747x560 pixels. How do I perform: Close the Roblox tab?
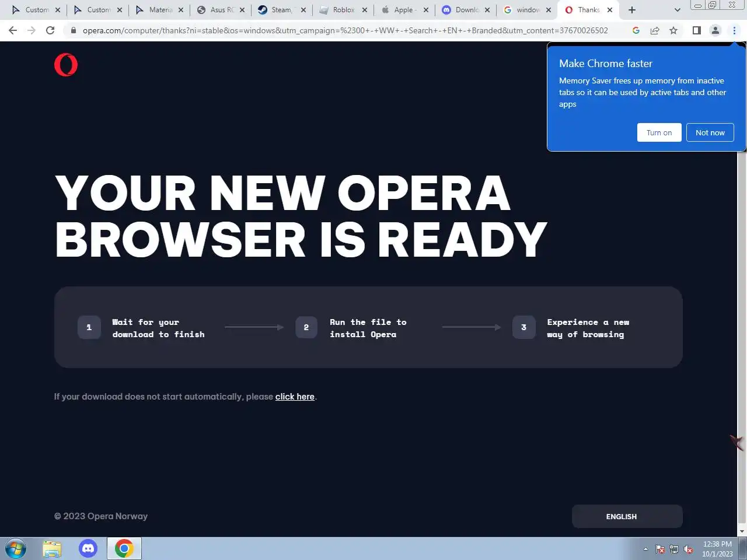coord(365,10)
